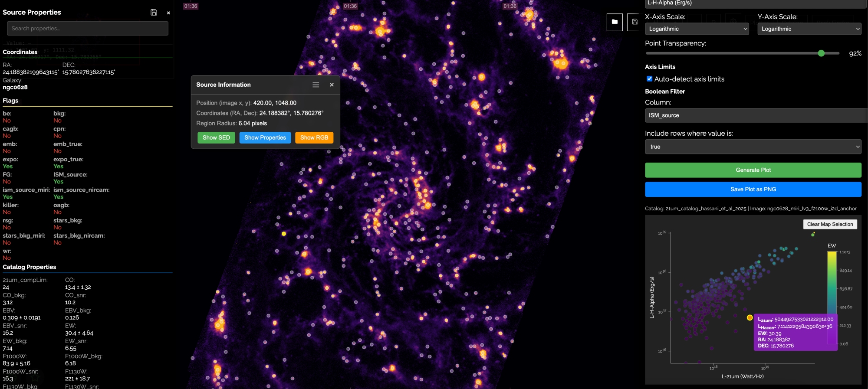Click the floppy disk save icon beside folder button

635,22
